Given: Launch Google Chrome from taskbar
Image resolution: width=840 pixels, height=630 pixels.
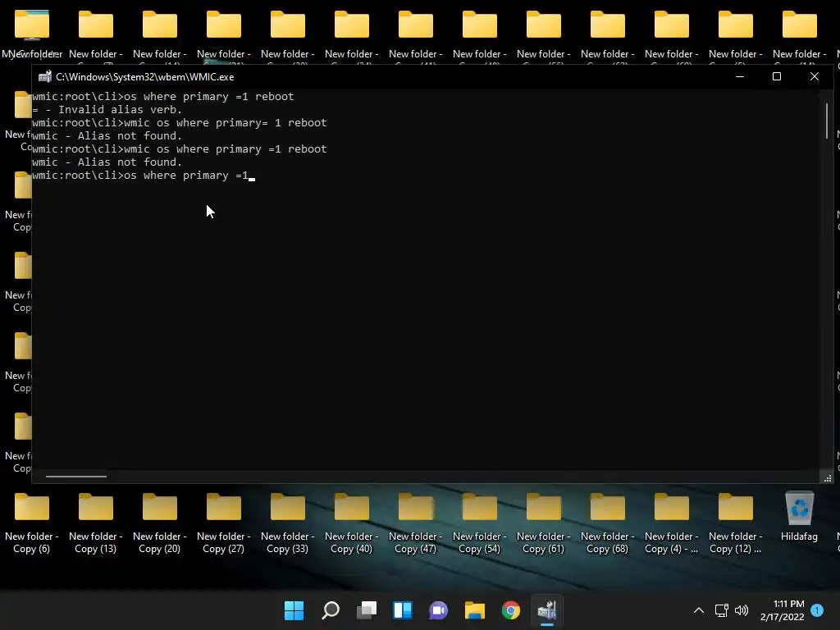Looking at the screenshot, I should pos(510,610).
